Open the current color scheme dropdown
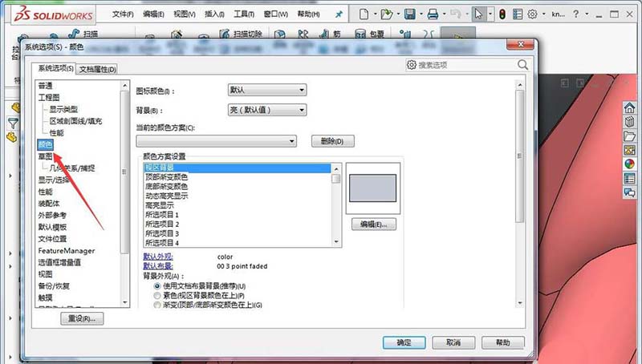Screen dimensions: 642x364 (216, 141)
